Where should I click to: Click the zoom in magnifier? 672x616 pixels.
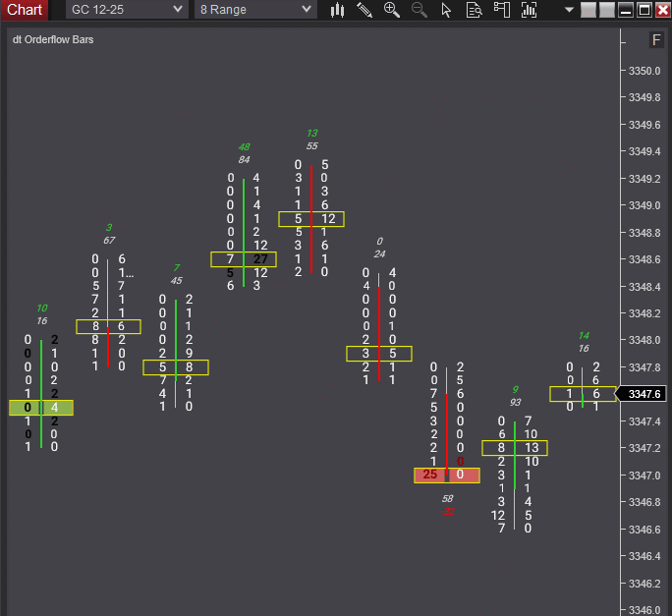point(392,10)
